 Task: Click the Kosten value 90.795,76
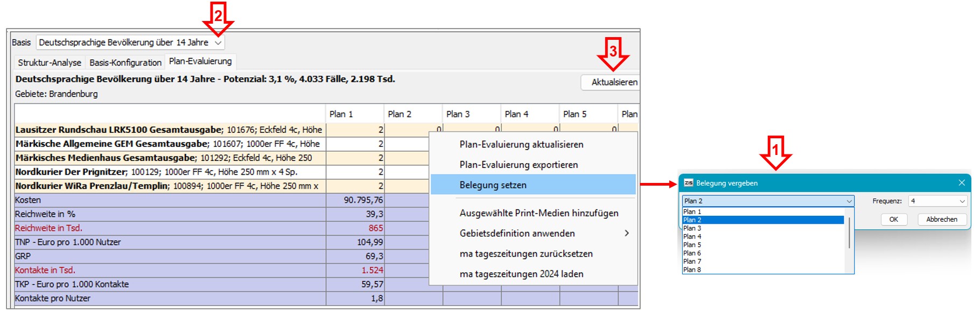point(363,200)
